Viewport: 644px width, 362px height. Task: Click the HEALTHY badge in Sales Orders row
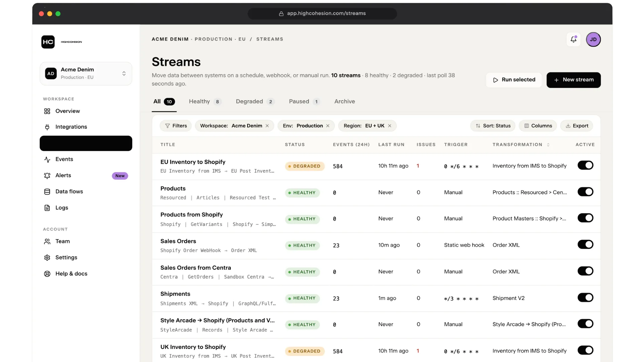pos(302,246)
